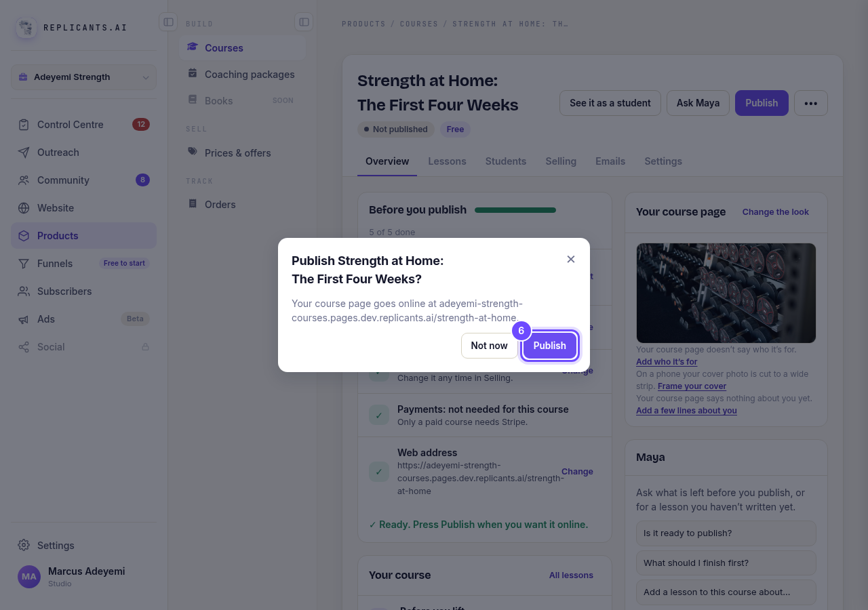Ask Maya "Is it ready to publish?"
Image resolution: width=868 pixels, height=610 pixels.
pos(726,533)
